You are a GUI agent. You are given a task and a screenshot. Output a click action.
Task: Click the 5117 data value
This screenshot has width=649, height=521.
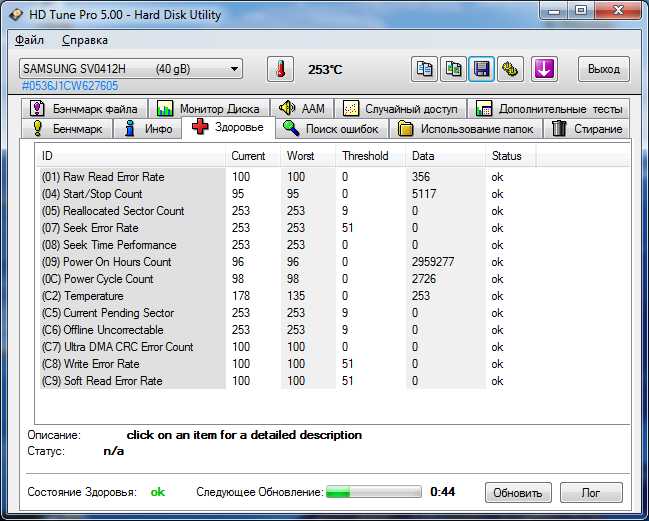(x=424, y=194)
